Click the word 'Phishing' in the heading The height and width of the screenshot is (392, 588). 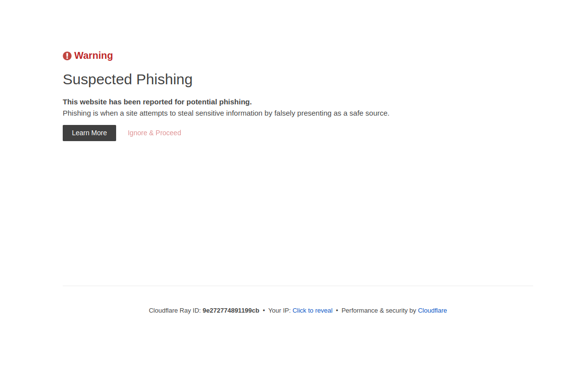162,79
